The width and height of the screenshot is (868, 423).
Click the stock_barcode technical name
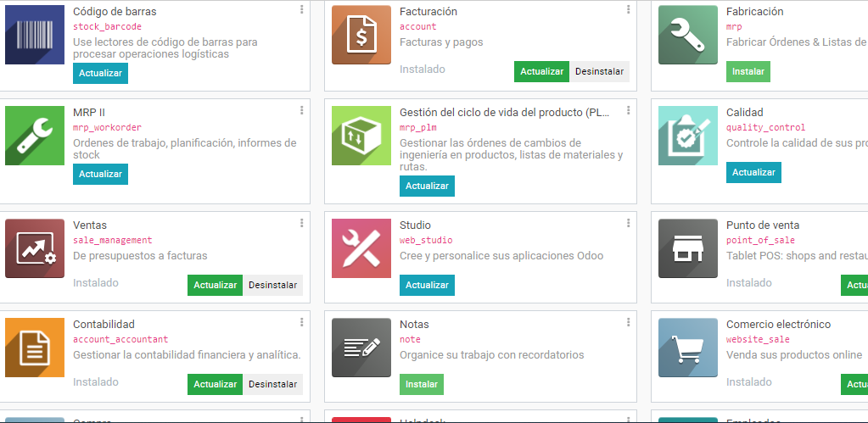[x=108, y=26]
